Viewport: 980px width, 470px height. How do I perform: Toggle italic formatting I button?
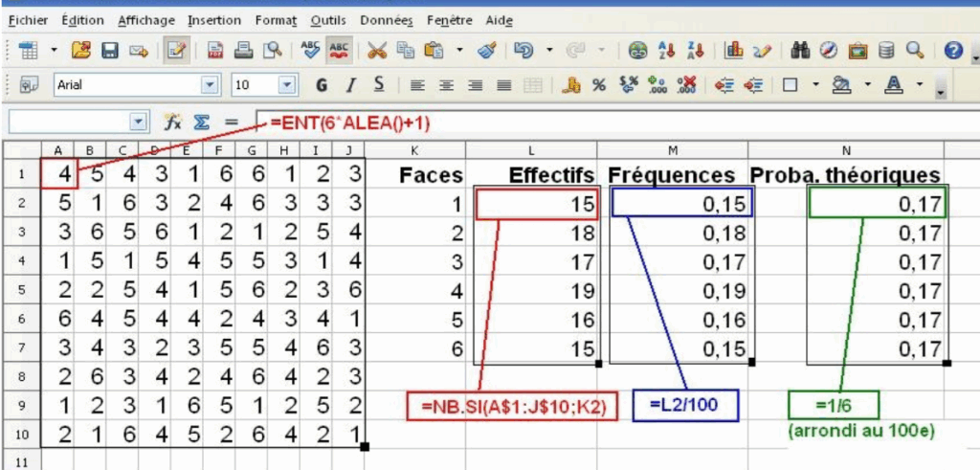click(351, 85)
